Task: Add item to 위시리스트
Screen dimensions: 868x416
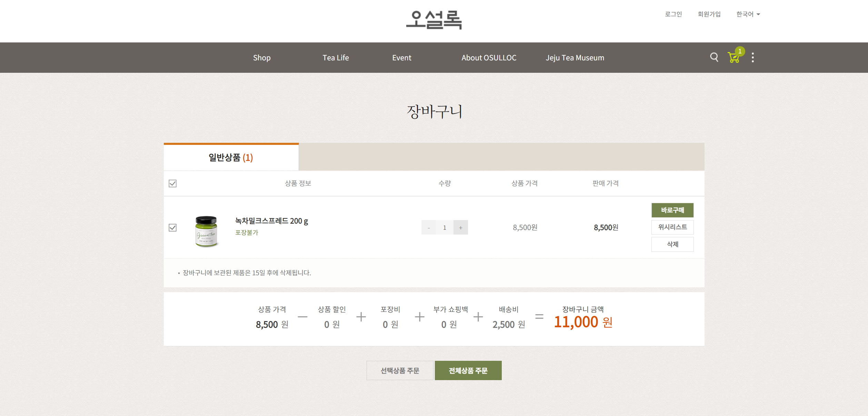Action: pos(672,227)
